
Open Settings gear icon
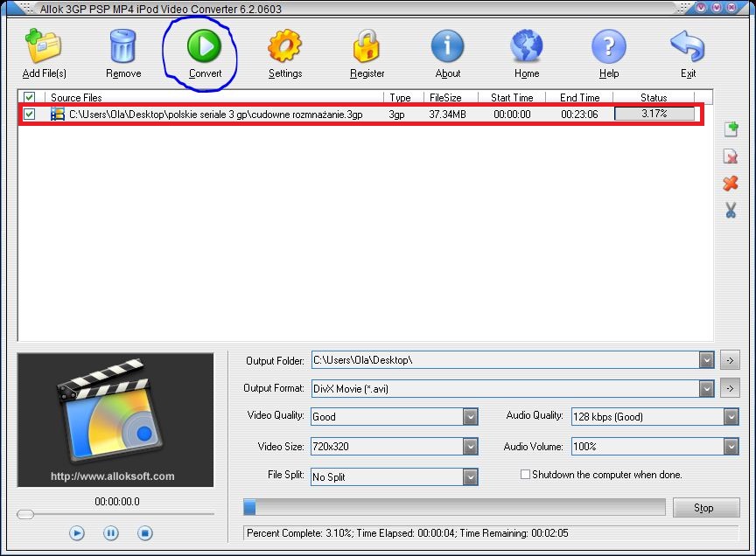pos(284,46)
